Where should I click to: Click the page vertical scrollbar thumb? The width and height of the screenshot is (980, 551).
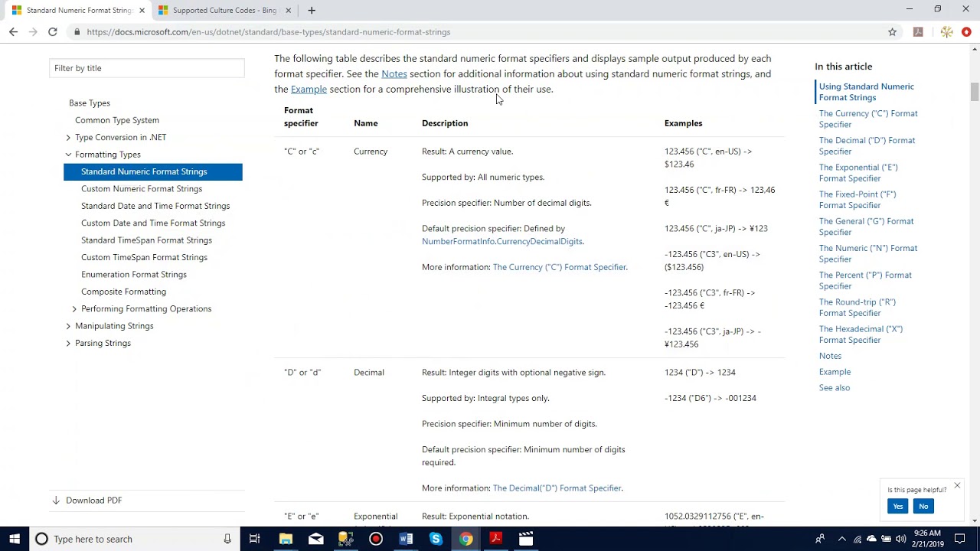coord(975,91)
